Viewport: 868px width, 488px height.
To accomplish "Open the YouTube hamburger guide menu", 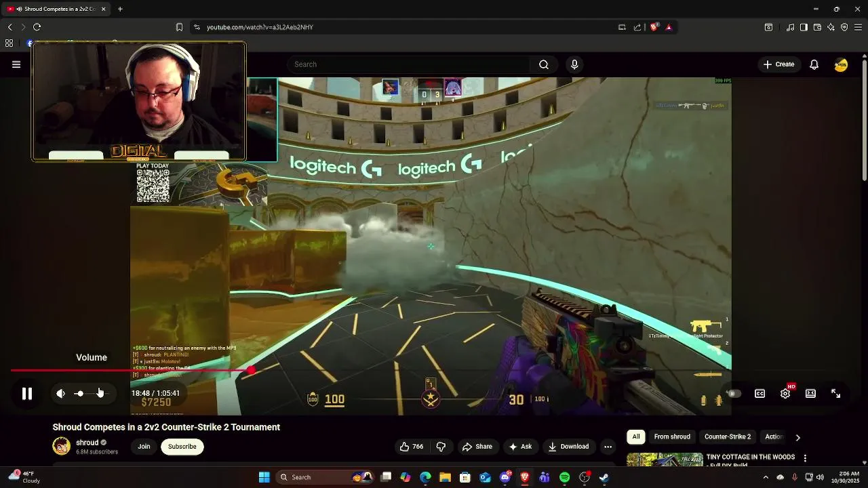I will pos(16,64).
